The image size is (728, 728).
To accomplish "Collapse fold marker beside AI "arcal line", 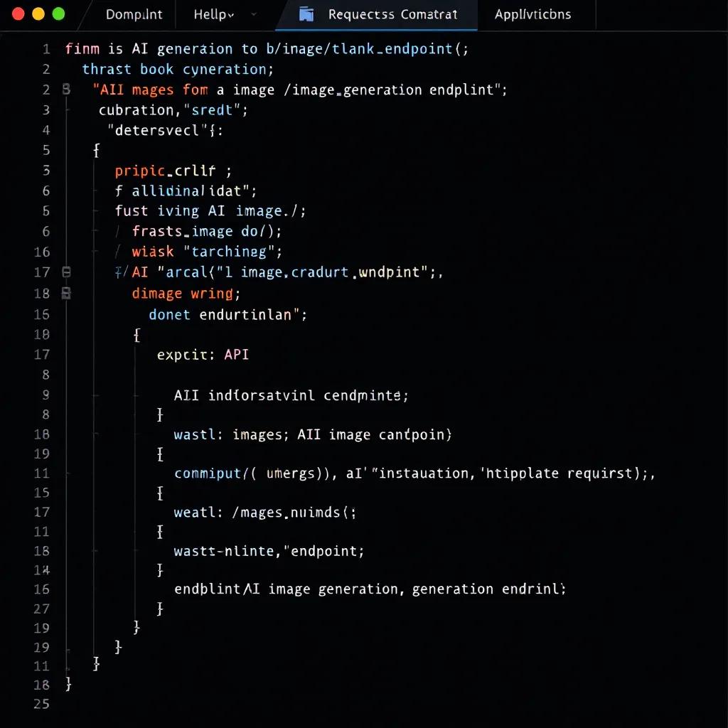I will [66, 272].
